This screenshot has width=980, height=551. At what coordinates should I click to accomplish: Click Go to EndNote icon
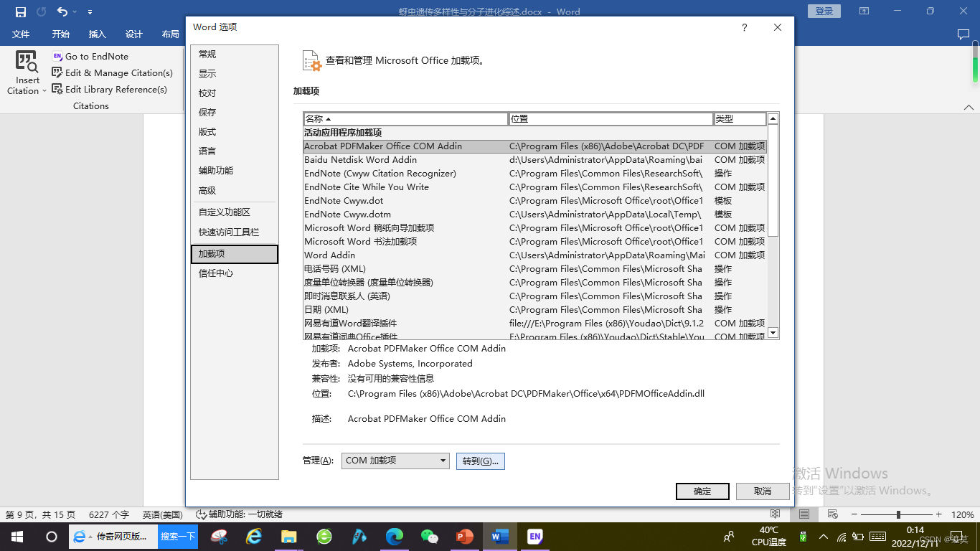tap(57, 56)
